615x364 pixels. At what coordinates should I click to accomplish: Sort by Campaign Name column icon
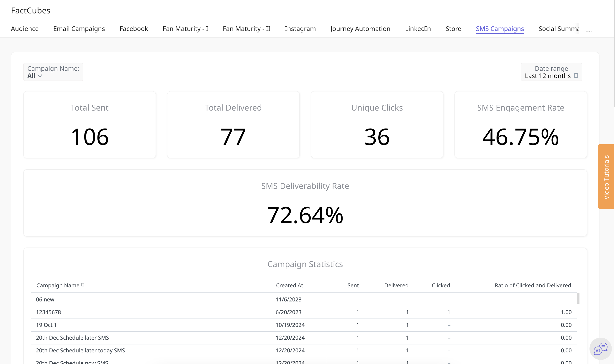pos(83,285)
